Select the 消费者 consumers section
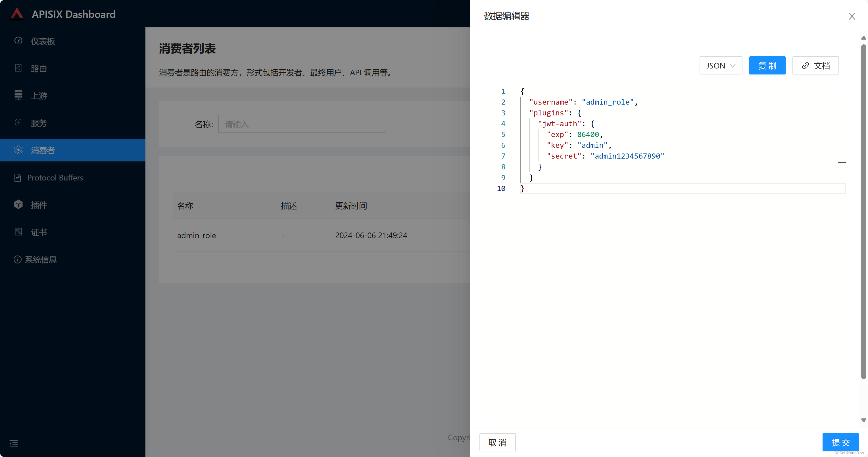Image resolution: width=868 pixels, height=457 pixels. point(42,150)
